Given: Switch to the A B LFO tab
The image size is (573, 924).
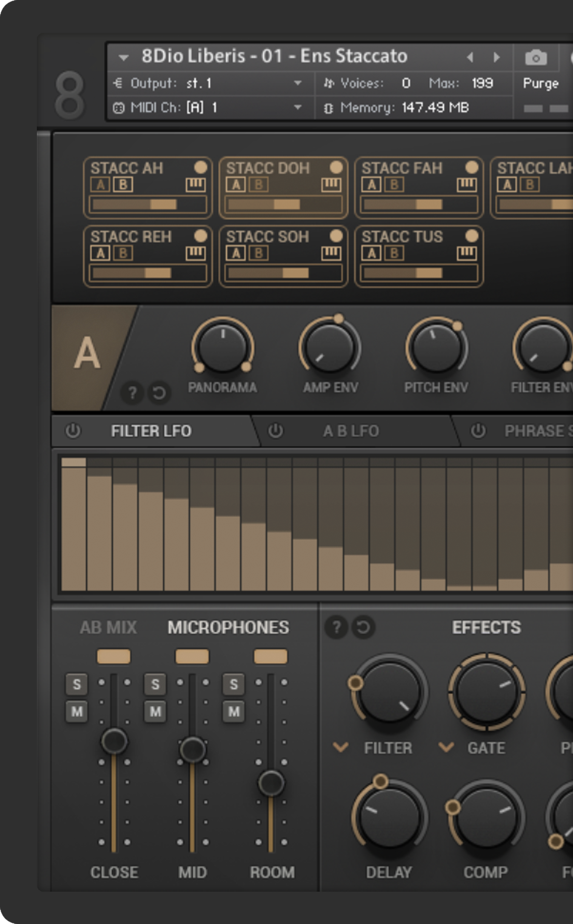Looking at the screenshot, I should [x=351, y=431].
